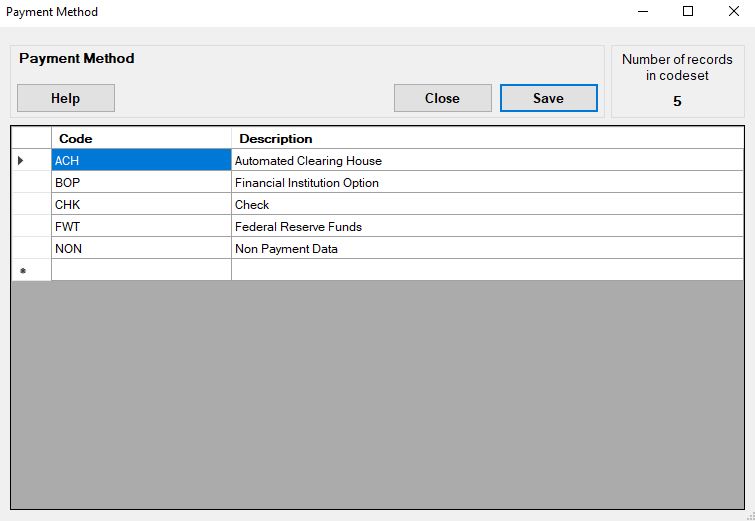This screenshot has height=521, width=755.
Task: Select the ACH code cell
Action: 141,160
